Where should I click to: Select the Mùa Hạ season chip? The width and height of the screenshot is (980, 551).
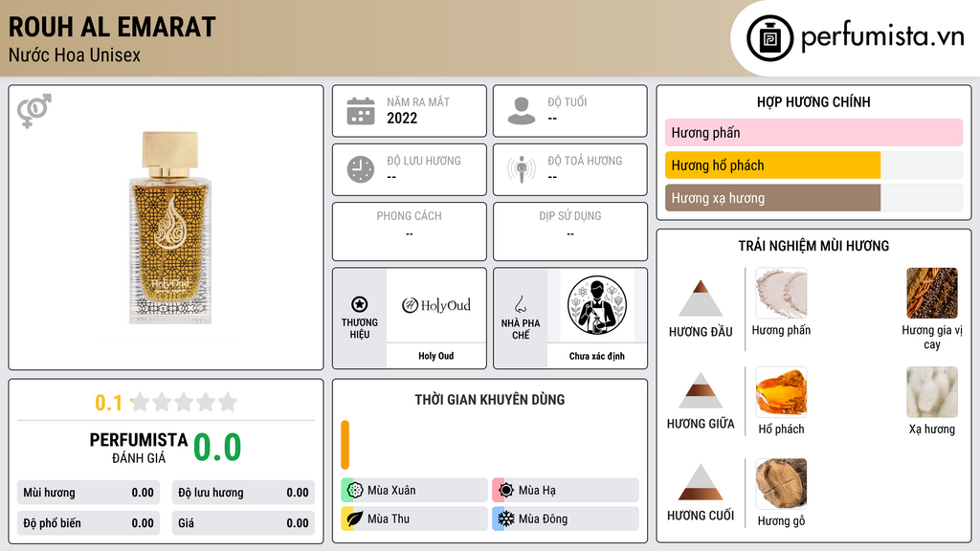(x=566, y=491)
